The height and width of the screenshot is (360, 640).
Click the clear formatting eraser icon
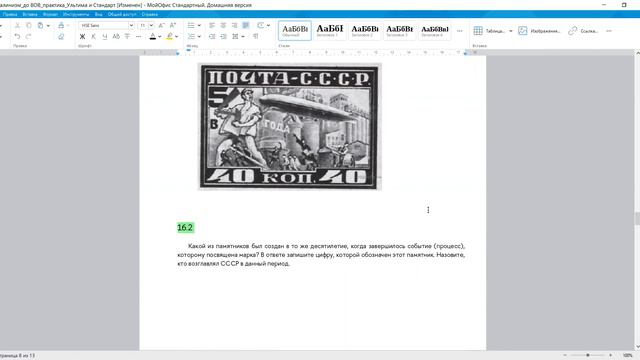(x=61, y=36)
